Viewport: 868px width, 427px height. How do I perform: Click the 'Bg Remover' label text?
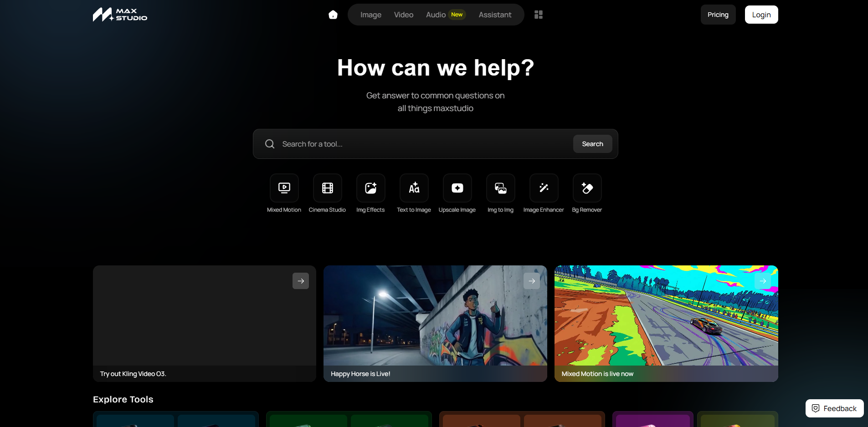pos(587,210)
